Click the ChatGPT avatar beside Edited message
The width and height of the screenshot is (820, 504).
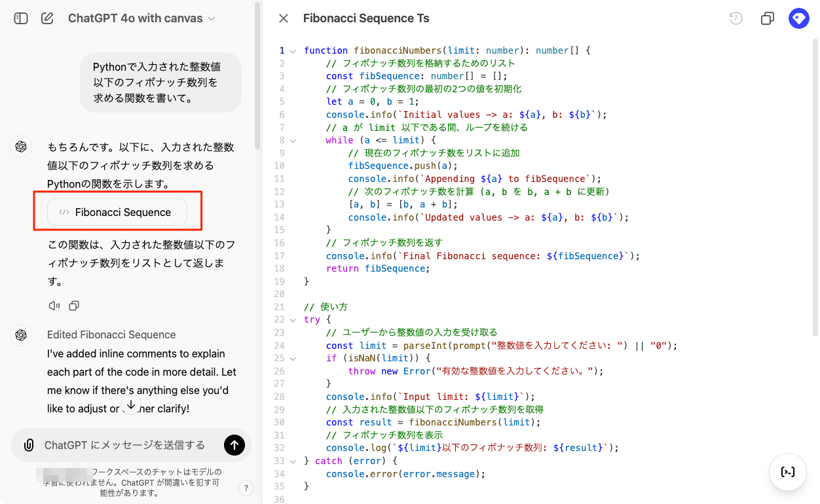click(21, 334)
